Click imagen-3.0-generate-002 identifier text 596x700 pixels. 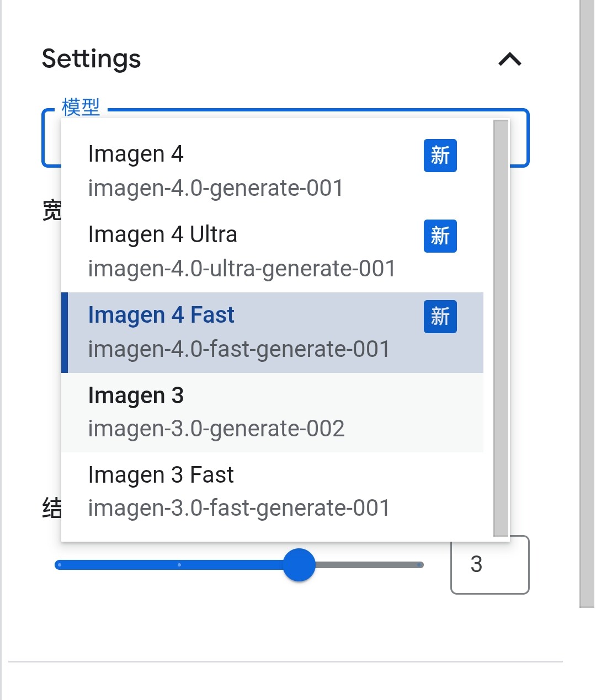[216, 429]
